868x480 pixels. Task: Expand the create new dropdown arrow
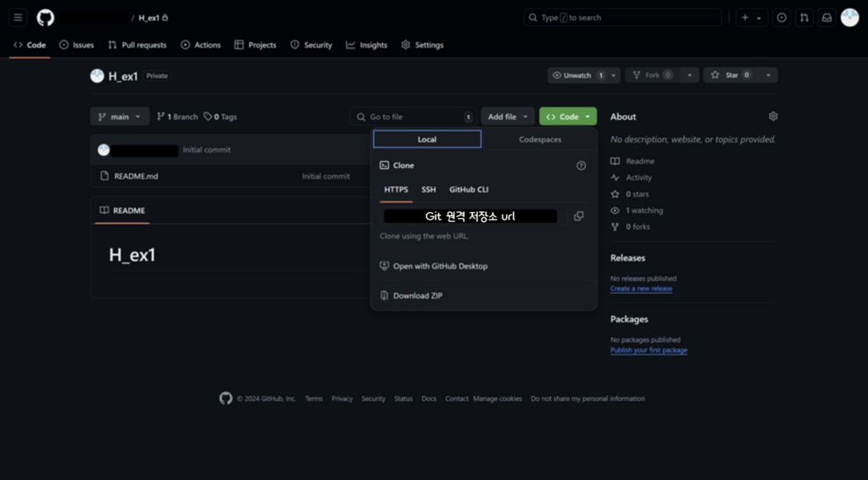[x=759, y=18]
